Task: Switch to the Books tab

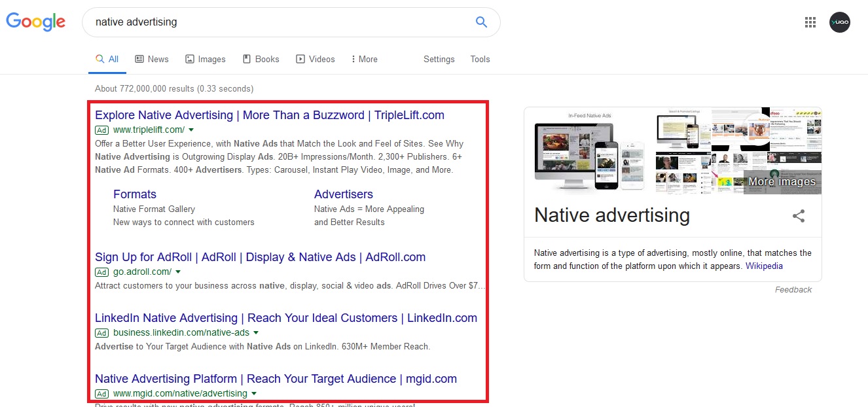Action: pos(261,59)
